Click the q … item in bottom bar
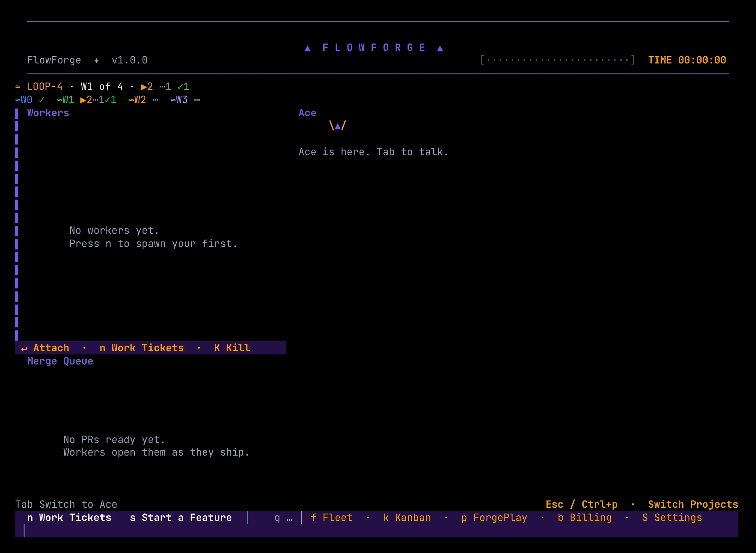The width and height of the screenshot is (756, 553). click(x=283, y=517)
